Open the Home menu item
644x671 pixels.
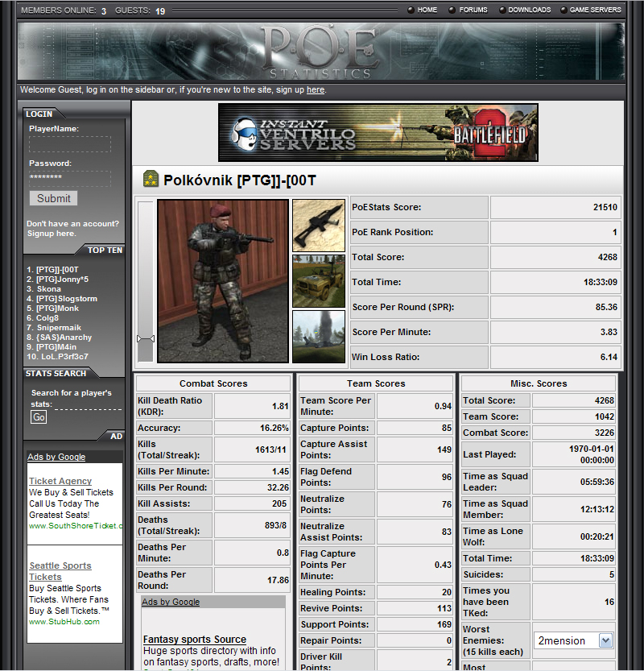coord(427,10)
